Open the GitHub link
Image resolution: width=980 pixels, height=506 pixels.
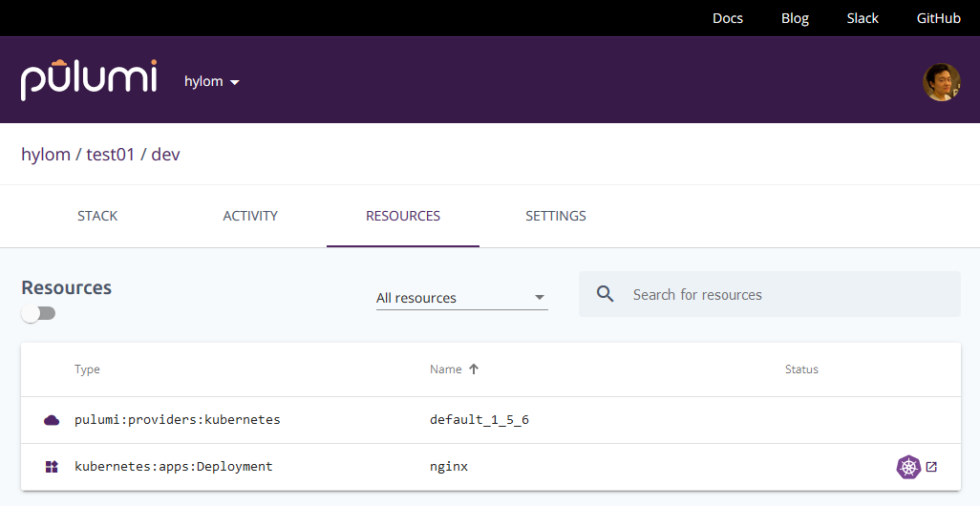(938, 18)
